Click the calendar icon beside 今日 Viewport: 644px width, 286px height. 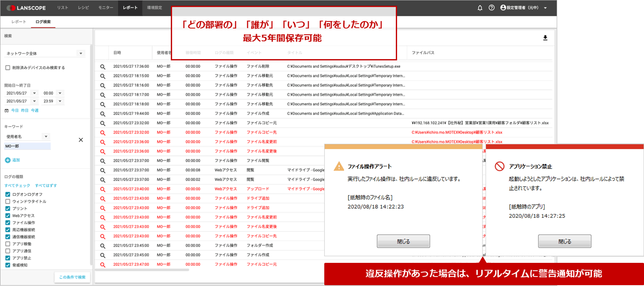6,111
